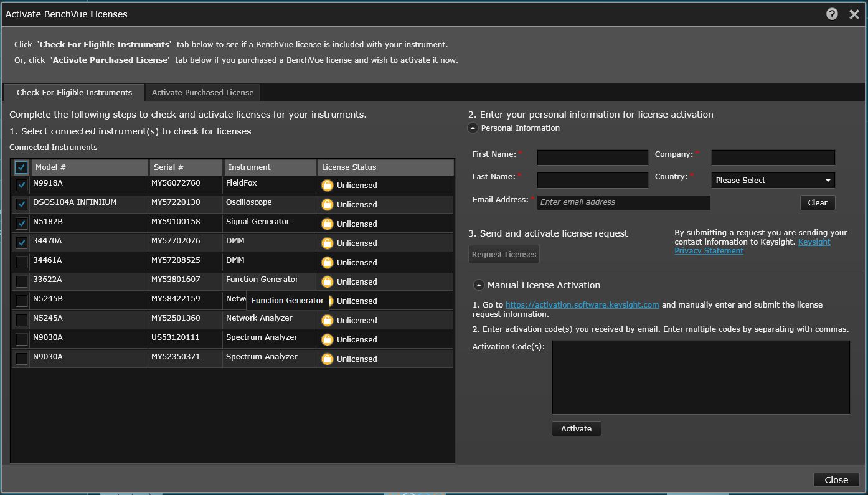The width and height of the screenshot is (868, 495).
Task: Click the lock icon in the MY52350371 row
Action: point(327,359)
